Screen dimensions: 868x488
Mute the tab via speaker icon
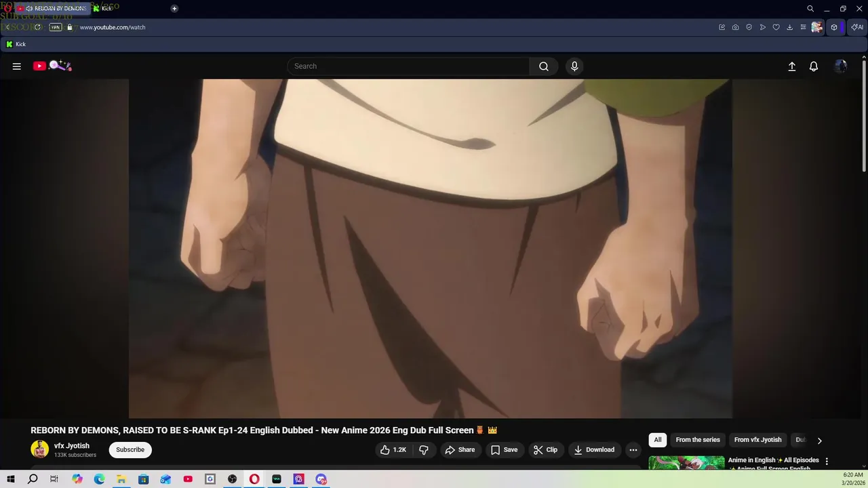tap(29, 8)
